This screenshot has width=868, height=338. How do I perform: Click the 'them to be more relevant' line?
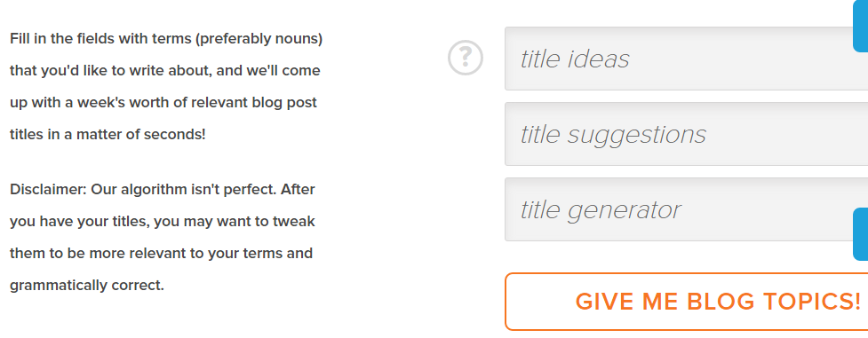coord(161,254)
